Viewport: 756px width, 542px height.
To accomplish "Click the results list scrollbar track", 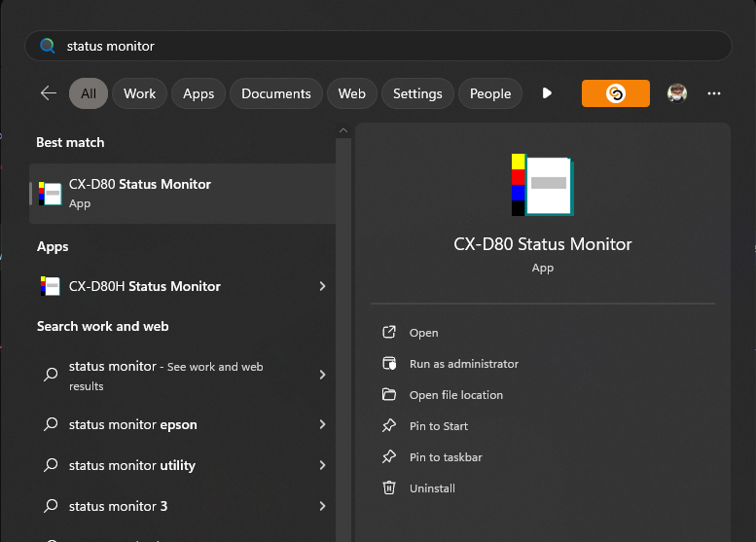I will click(343, 338).
